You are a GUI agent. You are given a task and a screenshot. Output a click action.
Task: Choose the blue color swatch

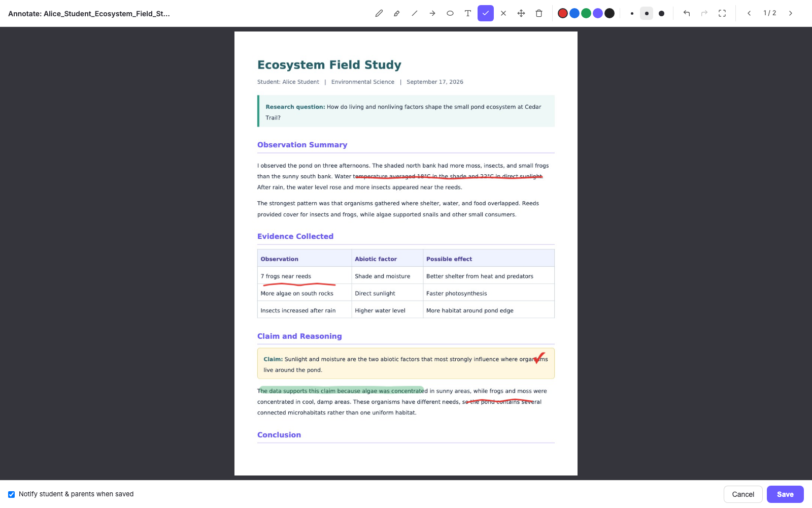[x=574, y=13]
